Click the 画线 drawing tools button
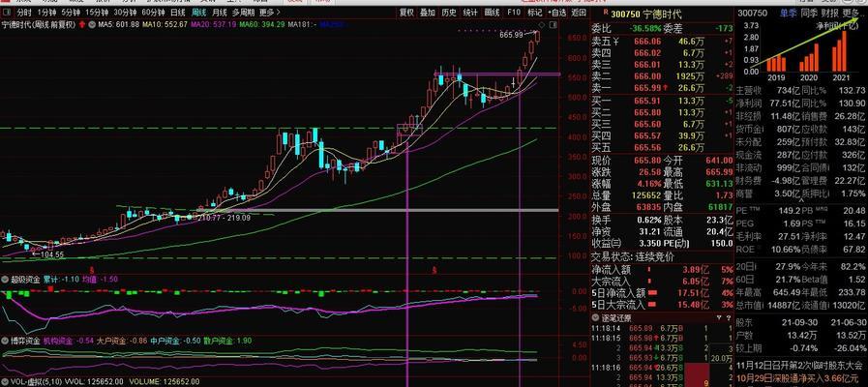This screenshot has width=868, height=387. [x=492, y=13]
